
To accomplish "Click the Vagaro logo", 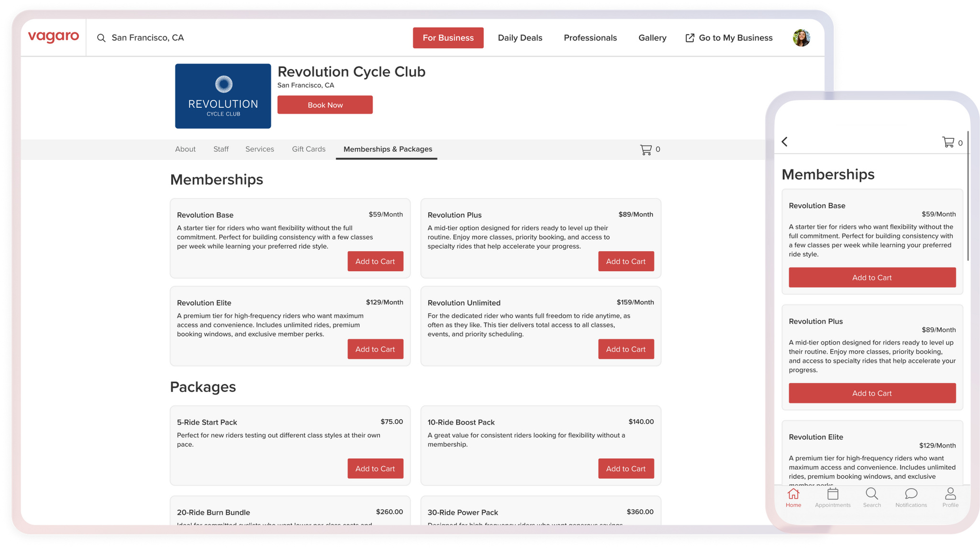I will tap(54, 37).
